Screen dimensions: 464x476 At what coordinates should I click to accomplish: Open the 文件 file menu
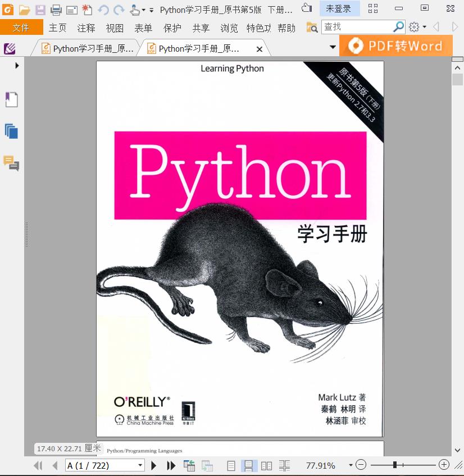(x=21, y=28)
